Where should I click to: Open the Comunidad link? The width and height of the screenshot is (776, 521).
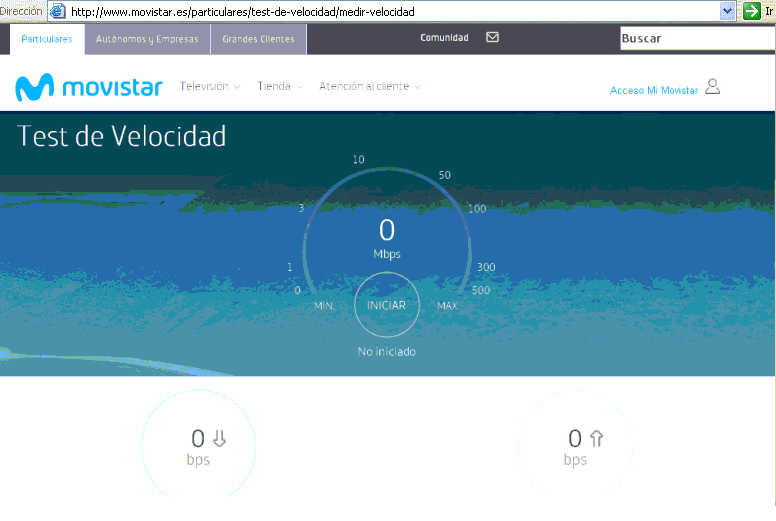click(x=444, y=38)
